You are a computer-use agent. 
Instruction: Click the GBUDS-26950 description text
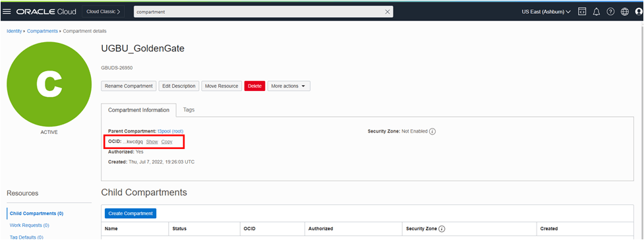pyautogui.click(x=117, y=68)
